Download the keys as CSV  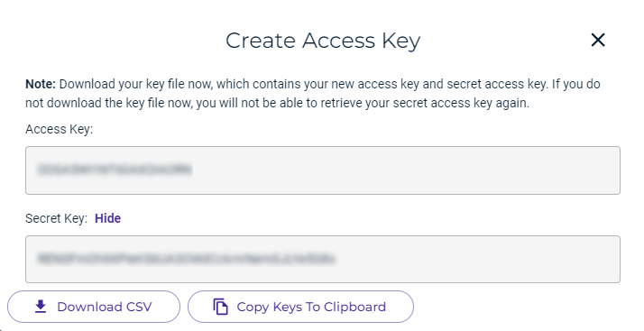click(94, 307)
